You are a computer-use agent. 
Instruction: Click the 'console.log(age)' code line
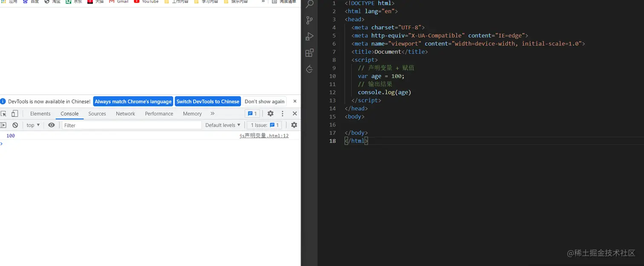385,92
